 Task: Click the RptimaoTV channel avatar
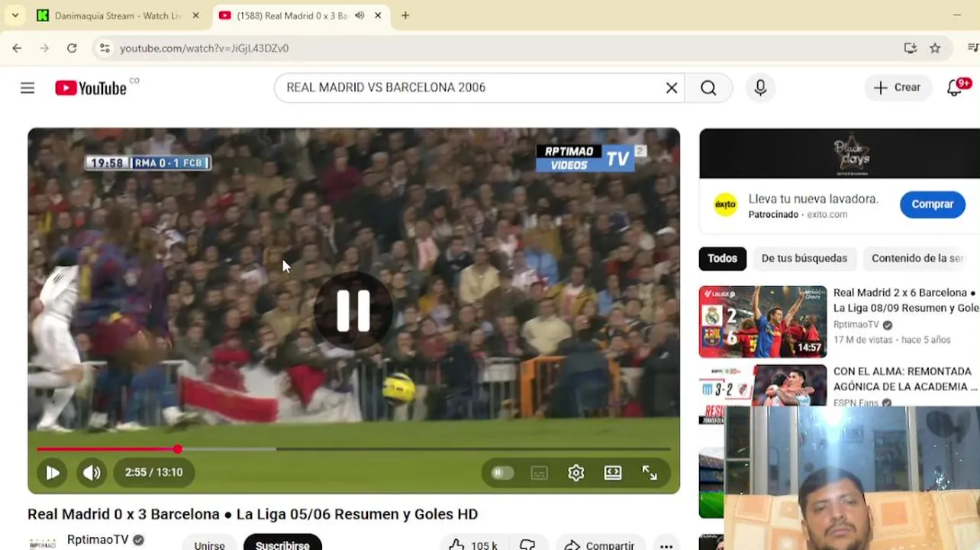pyautogui.click(x=42, y=542)
